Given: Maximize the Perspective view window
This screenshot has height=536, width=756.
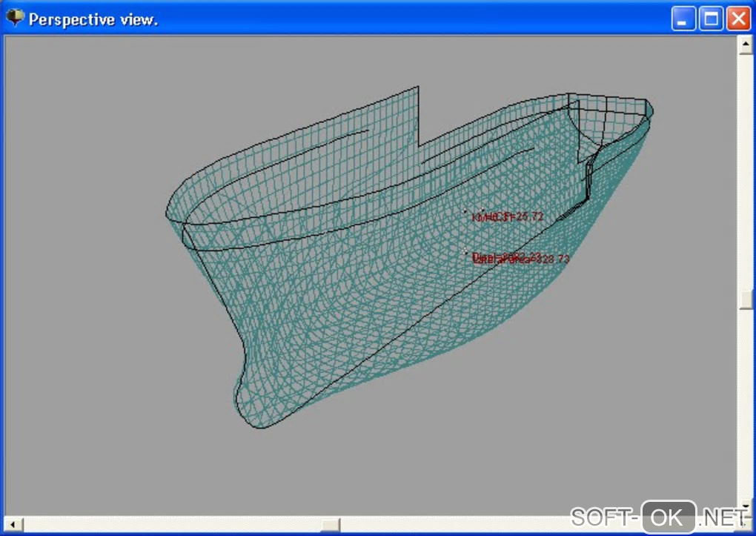Looking at the screenshot, I should pos(712,19).
